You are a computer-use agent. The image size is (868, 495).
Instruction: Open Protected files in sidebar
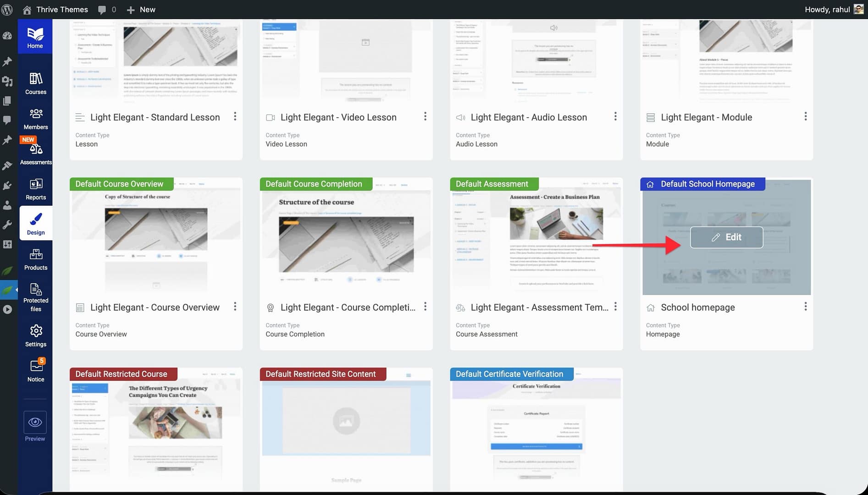[x=36, y=297]
